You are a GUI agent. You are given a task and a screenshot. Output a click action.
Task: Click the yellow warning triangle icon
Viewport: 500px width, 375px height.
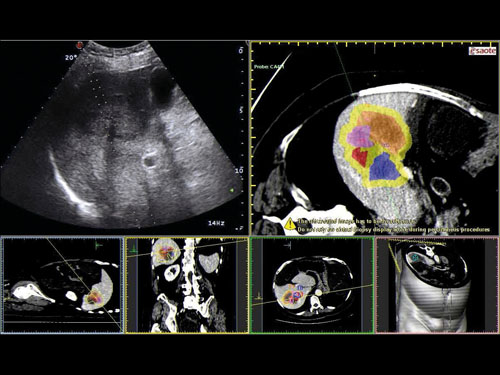(x=290, y=224)
